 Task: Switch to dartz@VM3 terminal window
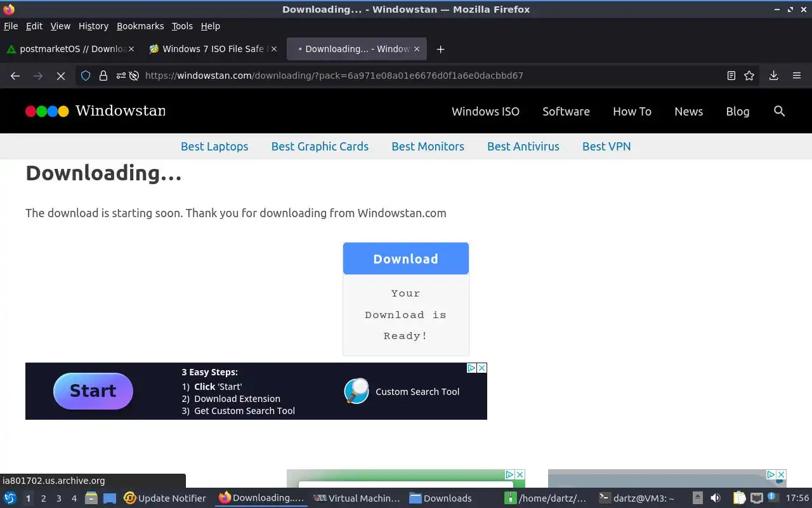click(637, 498)
